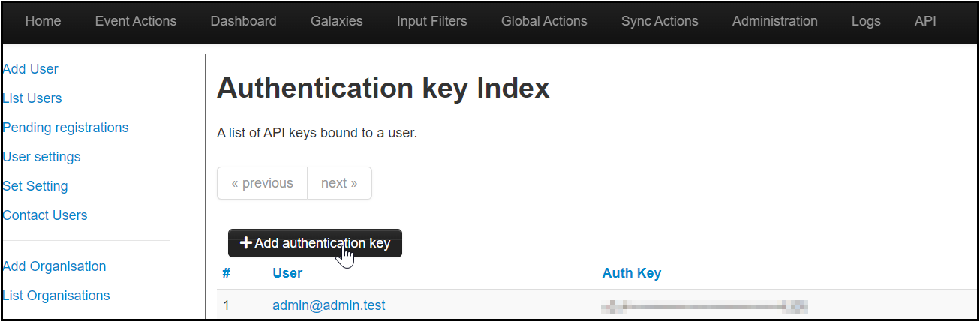Open Pending registrations page
The image size is (980, 322).
tap(66, 128)
